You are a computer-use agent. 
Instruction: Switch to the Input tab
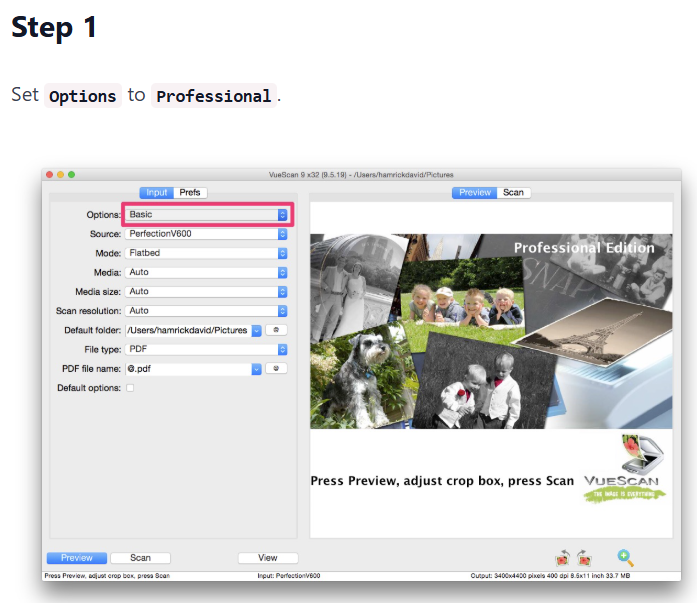(x=156, y=192)
